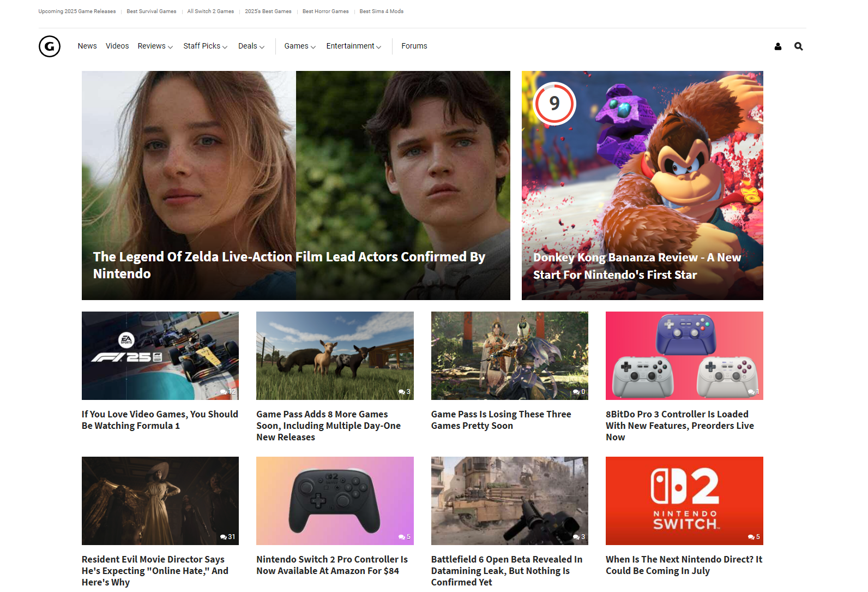Open the Resident Evil Lady Dimitrescu thumbnail

coord(160,501)
